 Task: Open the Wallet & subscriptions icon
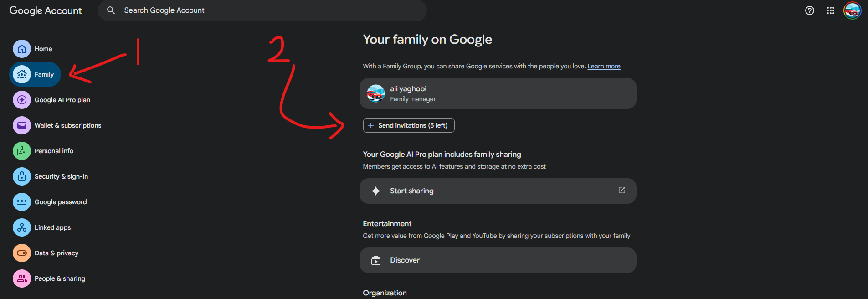(22, 125)
